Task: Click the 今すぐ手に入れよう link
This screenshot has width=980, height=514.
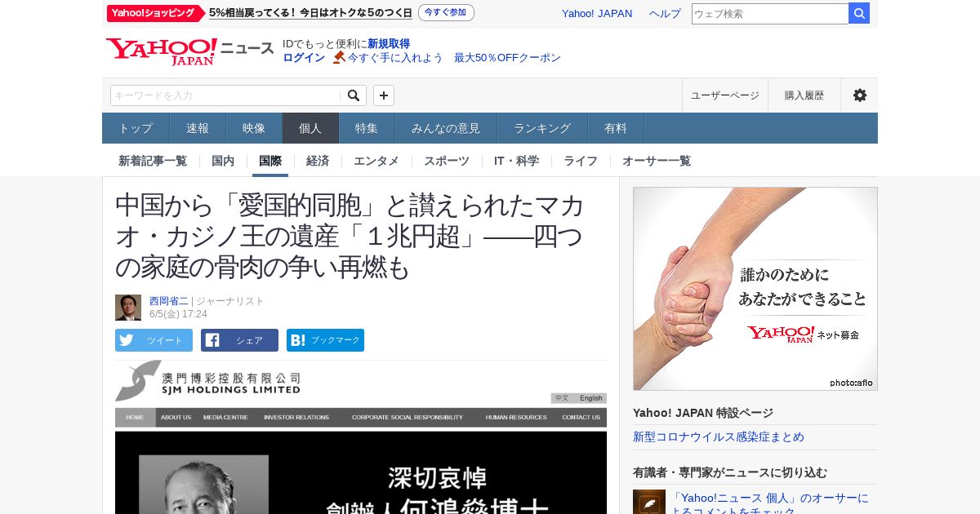Action: pos(395,58)
